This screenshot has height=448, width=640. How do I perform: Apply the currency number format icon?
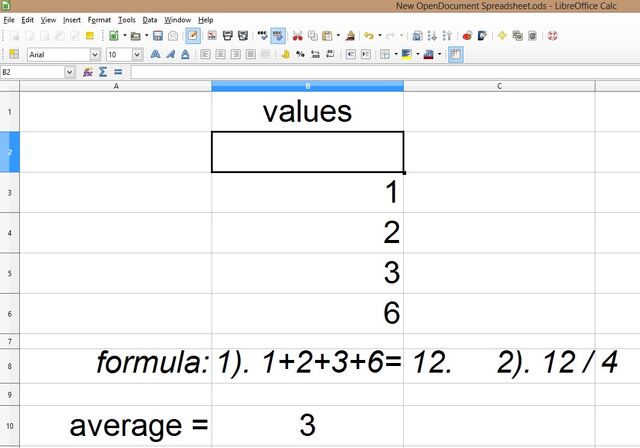tap(285, 54)
